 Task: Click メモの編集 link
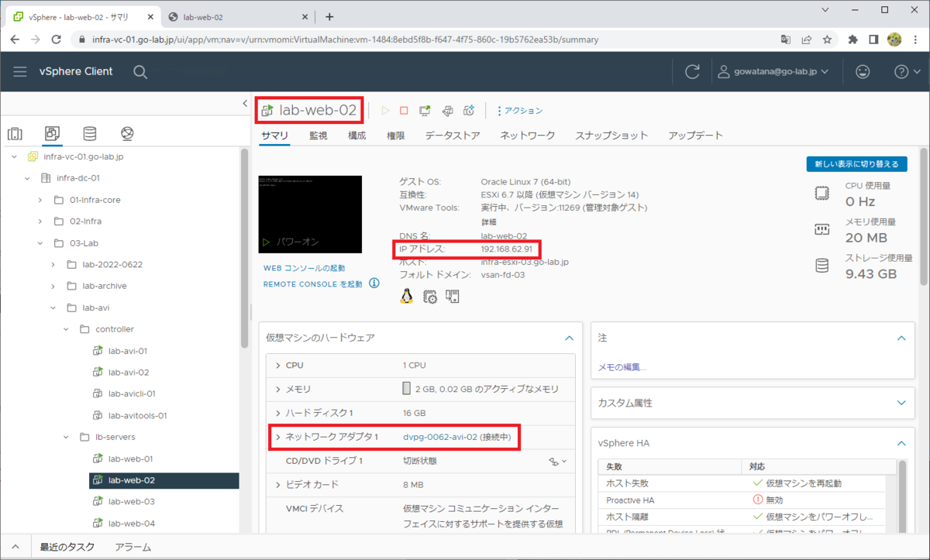click(x=622, y=368)
